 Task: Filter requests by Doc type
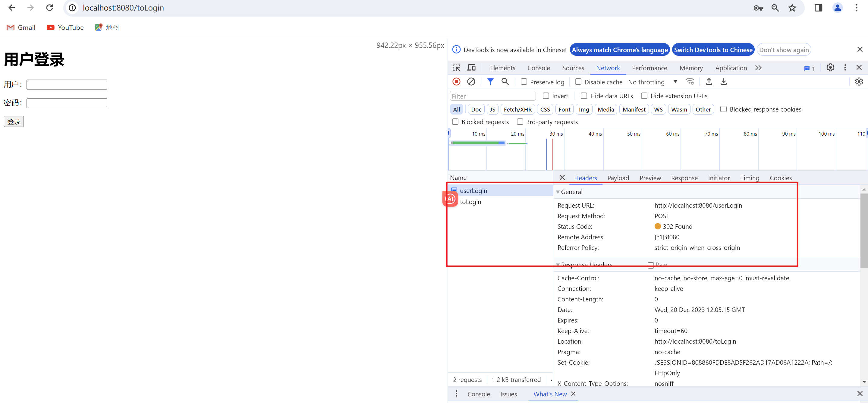(x=476, y=109)
